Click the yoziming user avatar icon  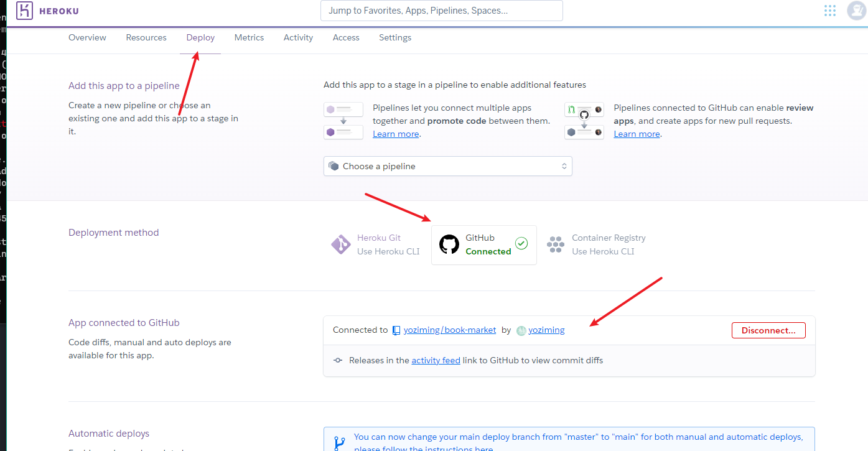click(x=521, y=330)
